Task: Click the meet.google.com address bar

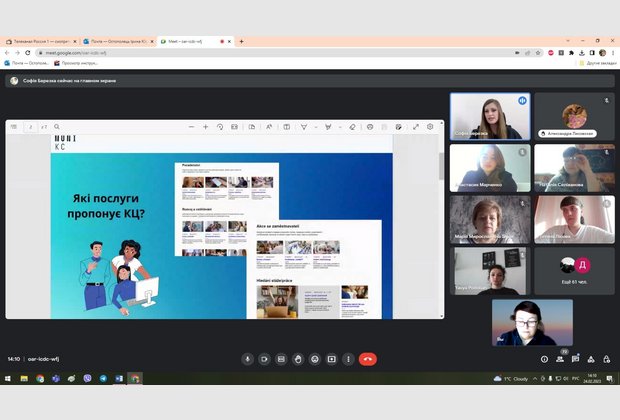Action: [277, 53]
